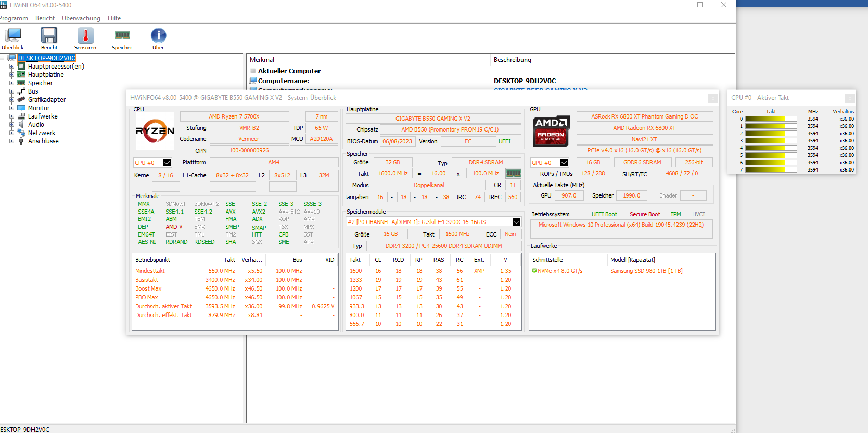Click the Ryzen logo in CPU section
Viewport: 868px width, 433px height.
[x=155, y=131]
